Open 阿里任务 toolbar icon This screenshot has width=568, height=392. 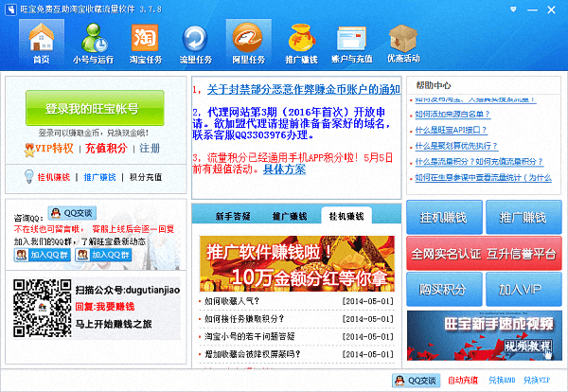point(248,43)
